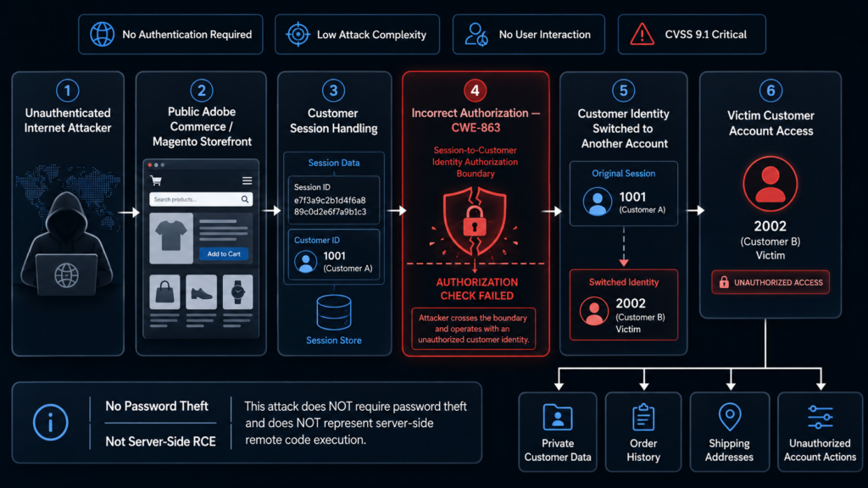
Task: Click the padlock icon in the UNAUTHORIZED ACCESS badge
Action: point(724,282)
